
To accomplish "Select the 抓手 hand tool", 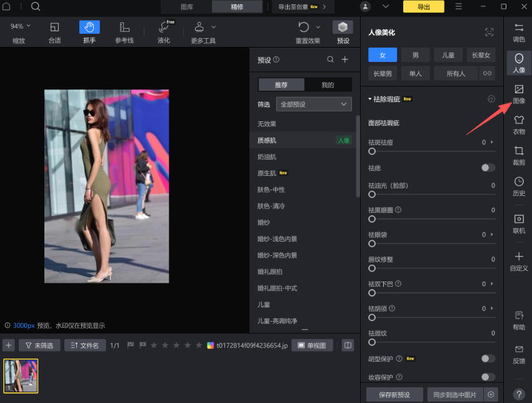I will click(x=89, y=28).
